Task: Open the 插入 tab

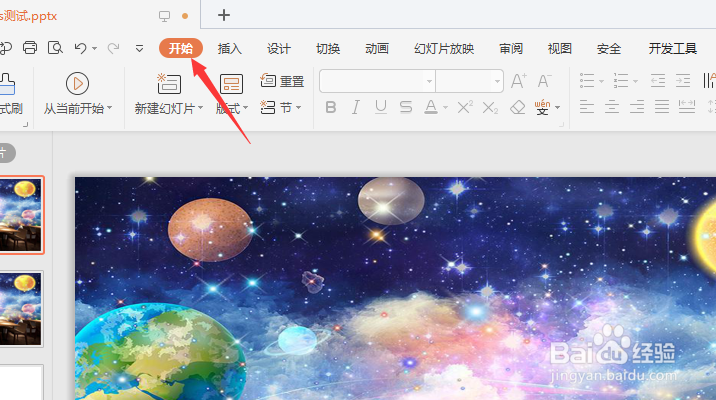Action: point(229,48)
